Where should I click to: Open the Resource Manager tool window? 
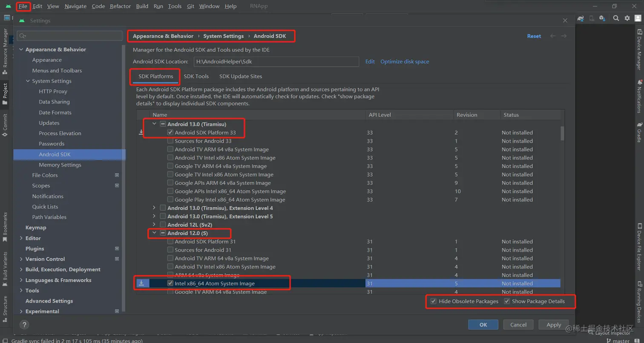click(5, 51)
